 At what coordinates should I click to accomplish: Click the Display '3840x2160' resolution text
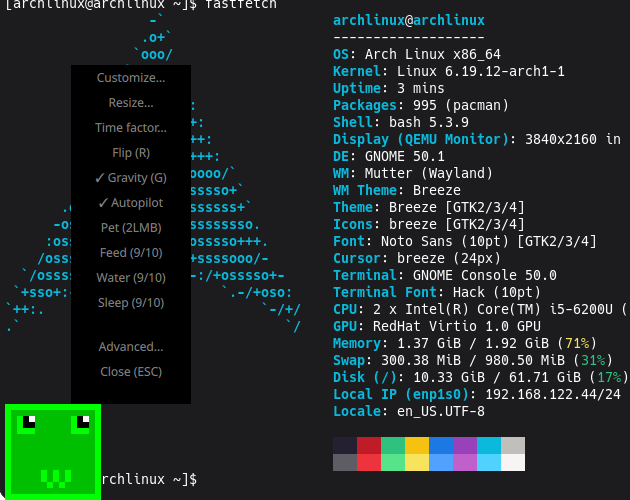pyautogui.click(x=561, y=139)
